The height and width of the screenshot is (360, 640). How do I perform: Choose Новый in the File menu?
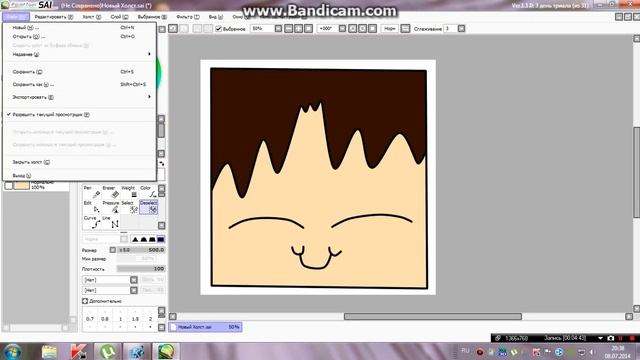coord(79,27)
